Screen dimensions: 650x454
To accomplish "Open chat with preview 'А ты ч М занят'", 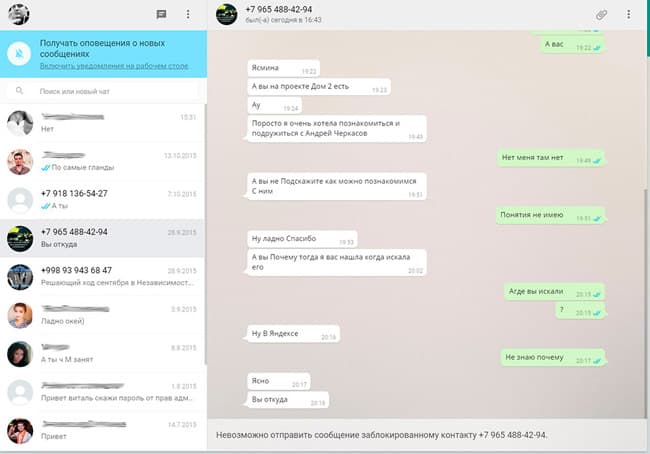I will point(102,353).
